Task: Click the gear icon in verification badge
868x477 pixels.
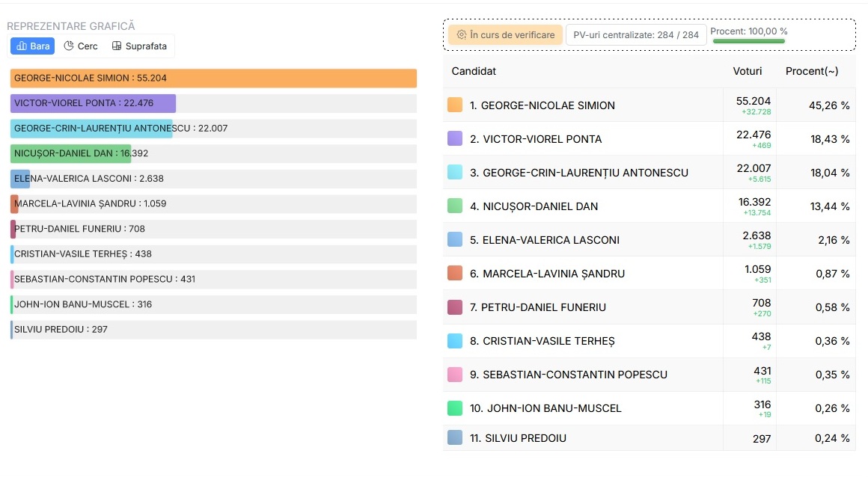Action: (x=462, y=35)
